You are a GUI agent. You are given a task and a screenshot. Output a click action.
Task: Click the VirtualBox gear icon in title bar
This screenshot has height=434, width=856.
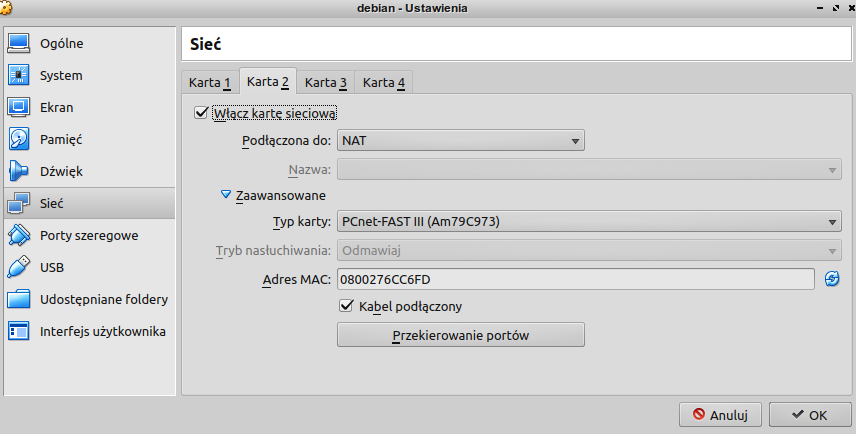pos(5,8)
